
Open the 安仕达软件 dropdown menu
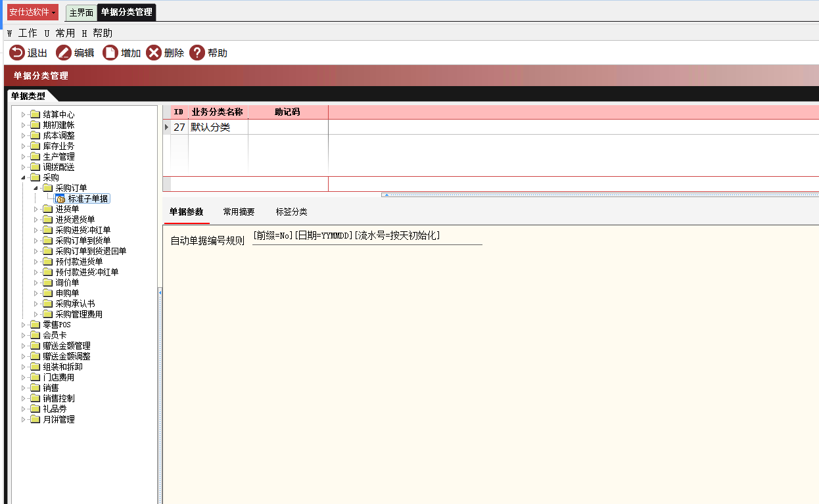[32, 12]
